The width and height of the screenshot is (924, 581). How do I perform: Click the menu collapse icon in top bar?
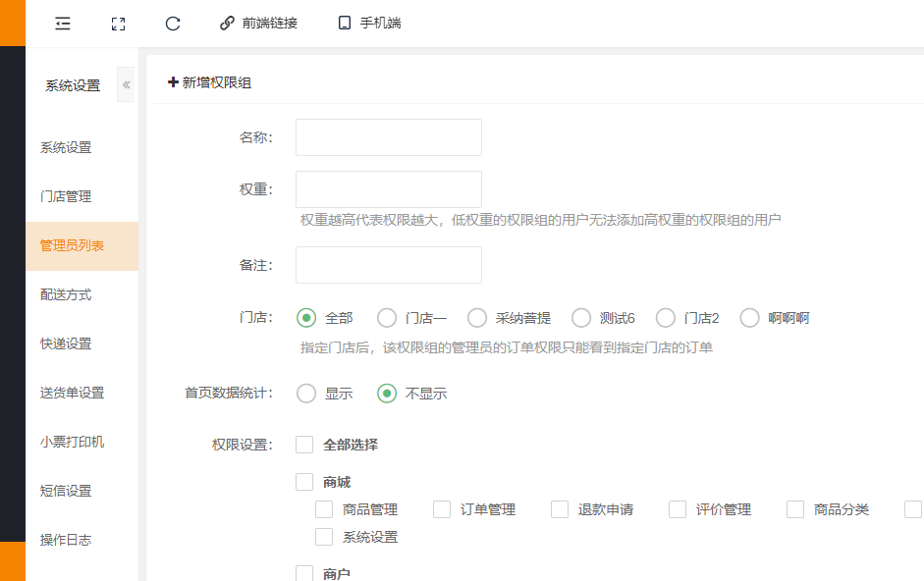[x=63, y=24]
